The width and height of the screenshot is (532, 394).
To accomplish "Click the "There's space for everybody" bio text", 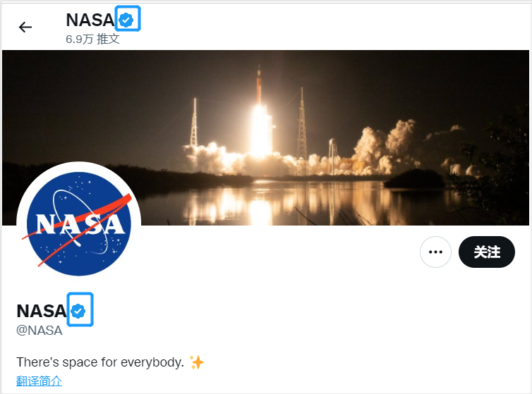I will 99,362.
